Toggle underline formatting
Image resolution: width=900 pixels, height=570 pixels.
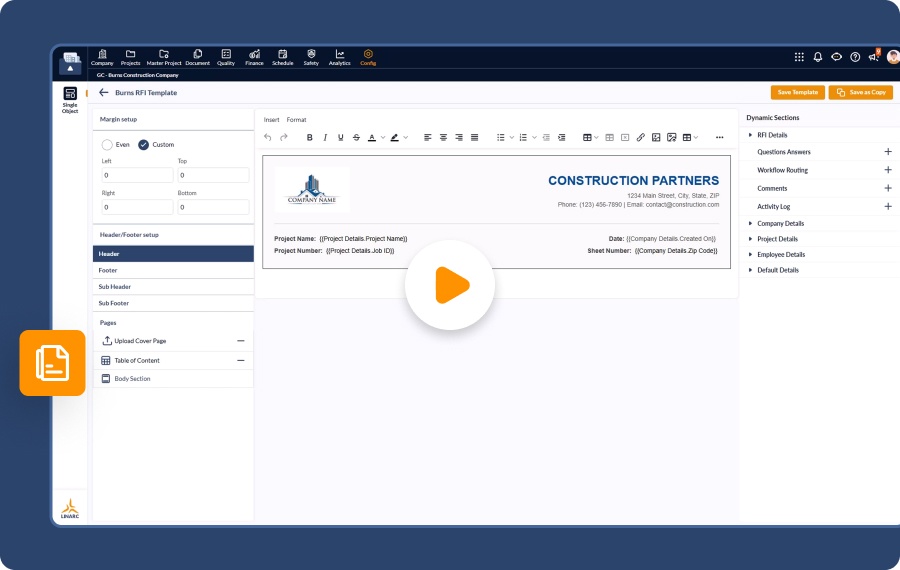pos(340,137)
